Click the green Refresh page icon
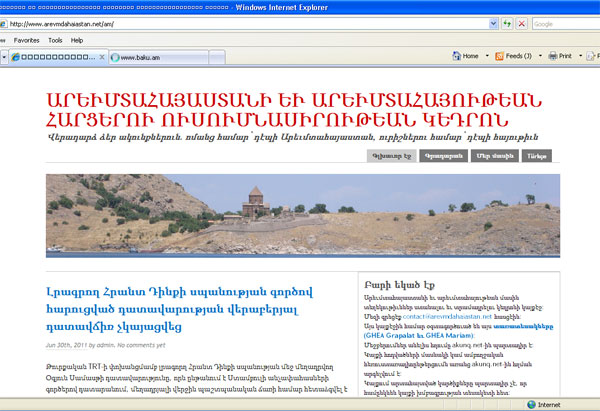 [x=505, y=24]
